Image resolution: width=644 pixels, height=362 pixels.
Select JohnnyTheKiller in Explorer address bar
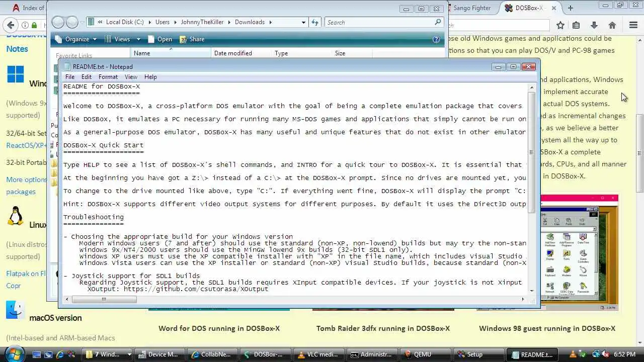[x=203, y=22]
